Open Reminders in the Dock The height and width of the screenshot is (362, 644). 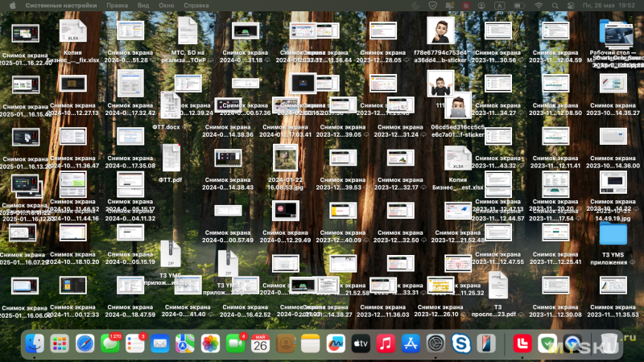pyautogui.click(x=135, y=343)
